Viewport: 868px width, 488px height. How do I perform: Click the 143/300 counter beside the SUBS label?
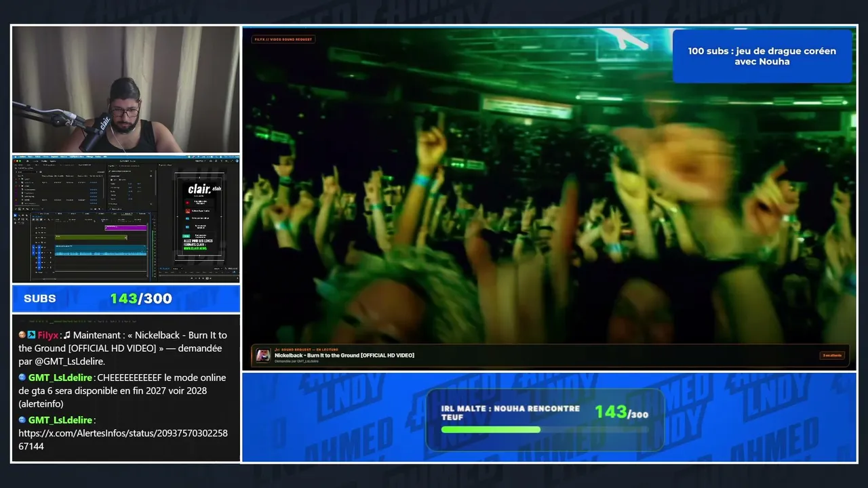tap(141, 299)
